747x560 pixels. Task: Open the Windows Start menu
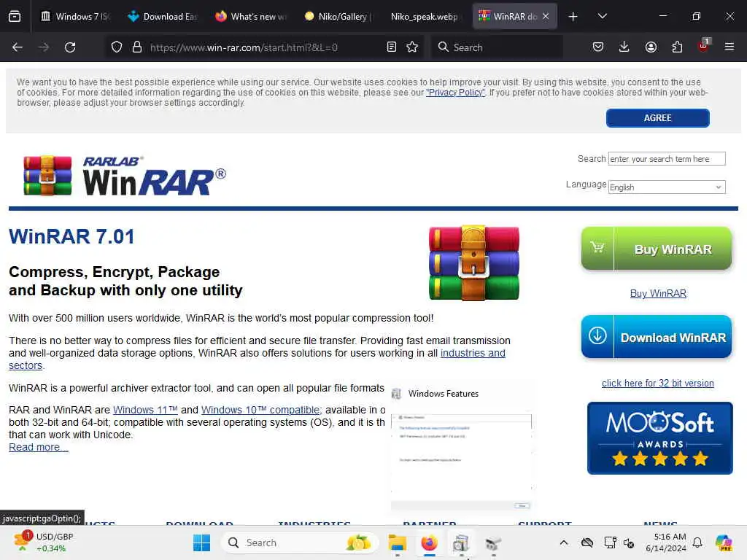201,542
